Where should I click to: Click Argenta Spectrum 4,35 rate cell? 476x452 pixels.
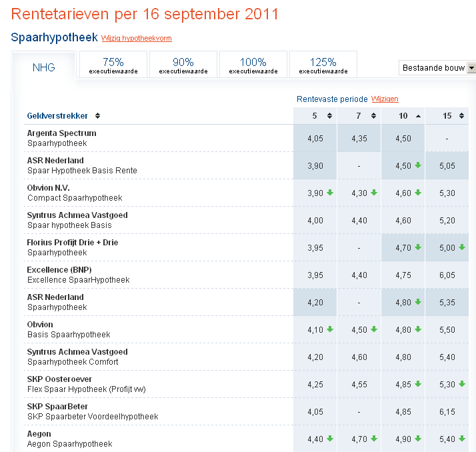click(x=359, y=139)
